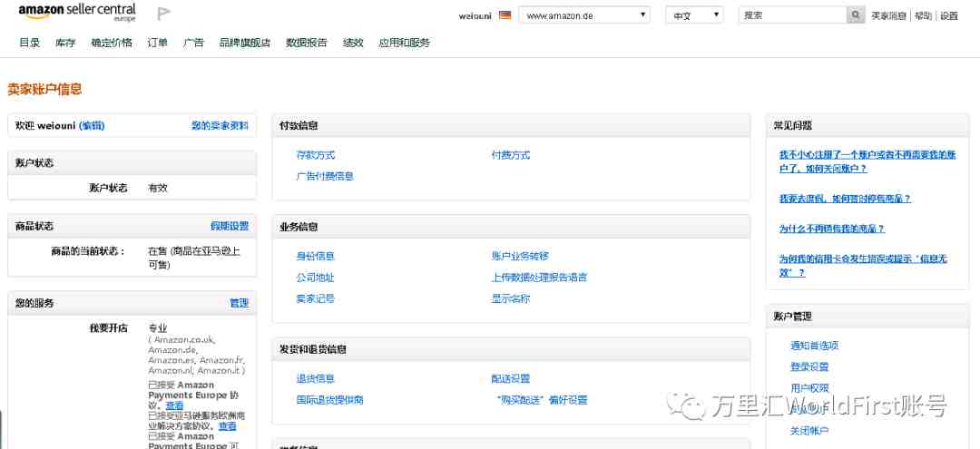
Task: Open the 目录 menu
Action: pyautogui.click(x=29, y=43)
